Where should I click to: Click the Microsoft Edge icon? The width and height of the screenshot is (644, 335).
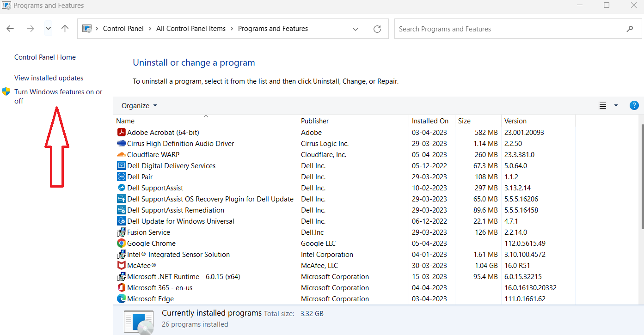(122, 299)
